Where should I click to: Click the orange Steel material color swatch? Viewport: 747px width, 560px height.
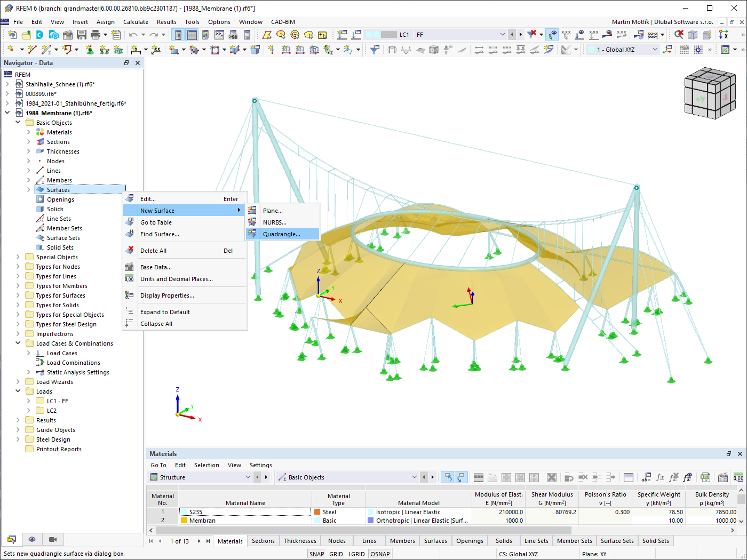317,512
